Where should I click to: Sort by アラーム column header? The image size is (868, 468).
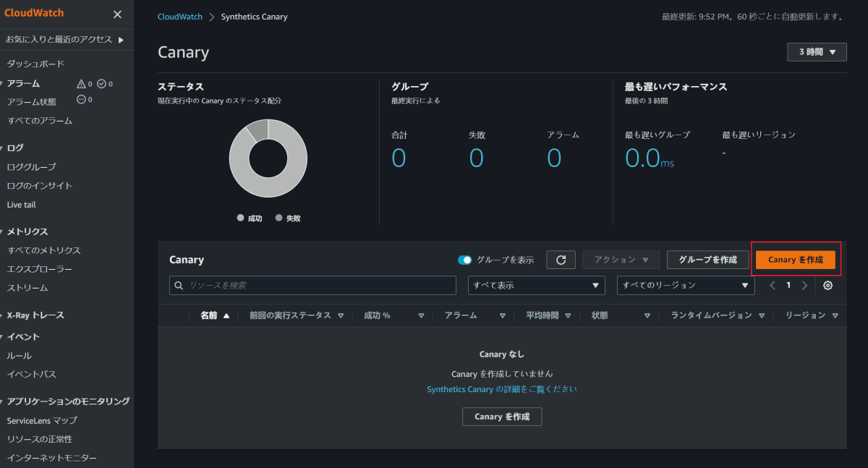click(475, 315)
